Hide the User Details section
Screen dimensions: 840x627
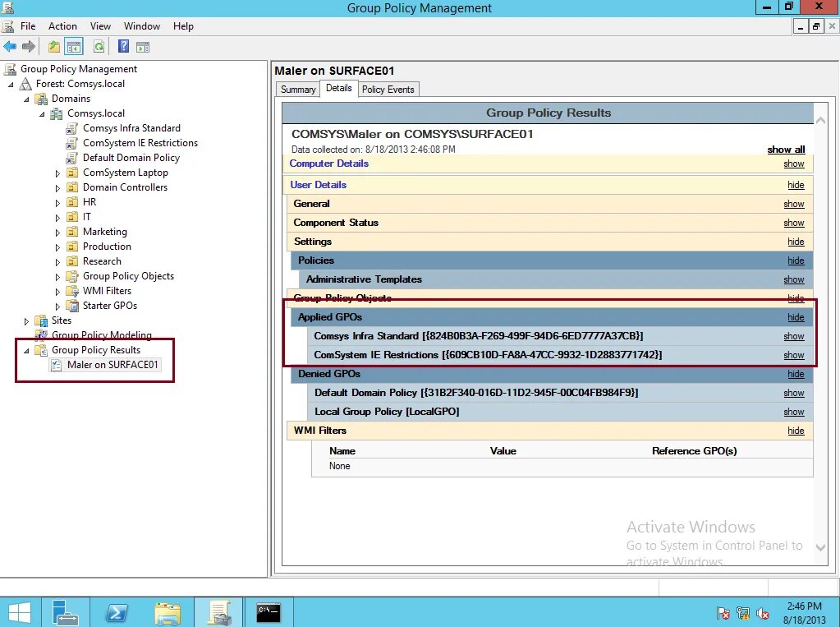tap(796, 185)
